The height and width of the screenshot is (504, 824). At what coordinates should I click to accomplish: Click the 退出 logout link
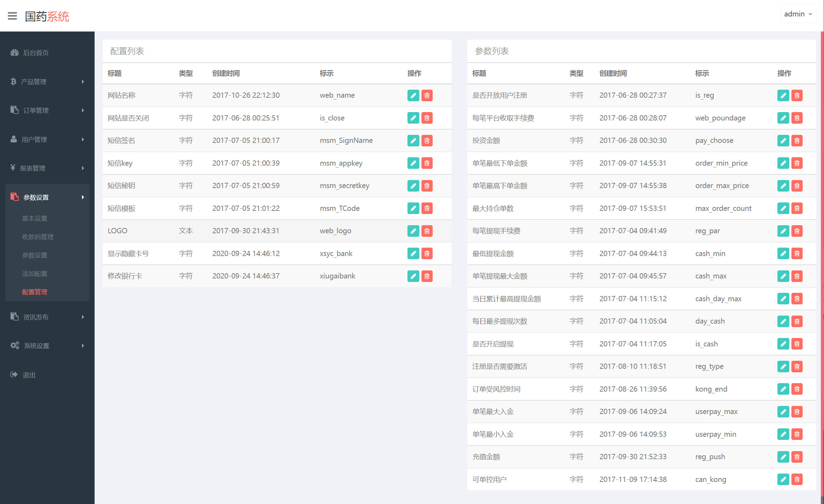[x=23, y=375]
